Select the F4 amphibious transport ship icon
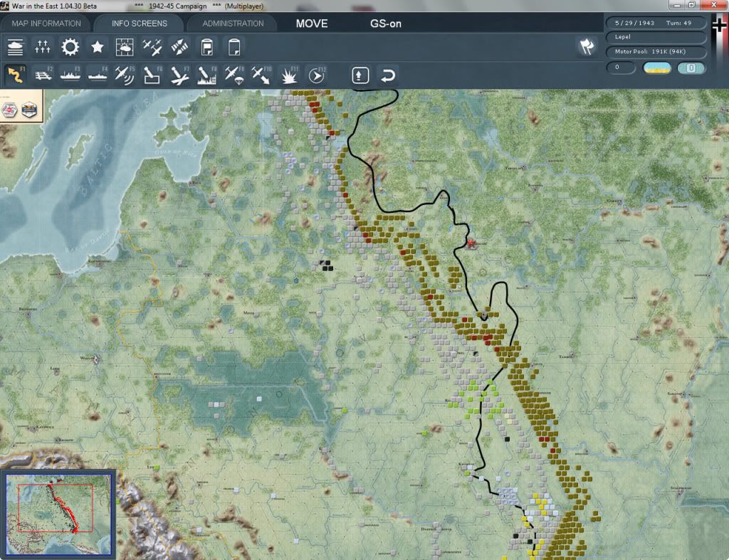 tap(98, 75)
